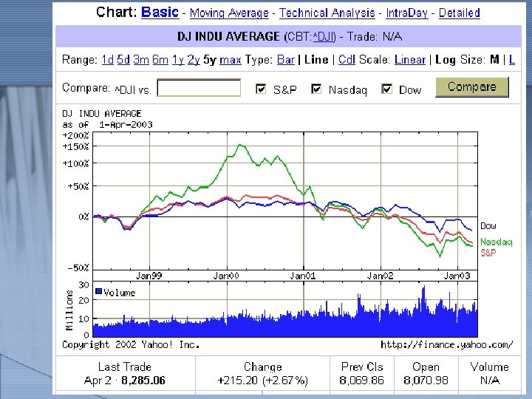
Task: Click the blue Volume legend swatch
Action: [99, 291]
